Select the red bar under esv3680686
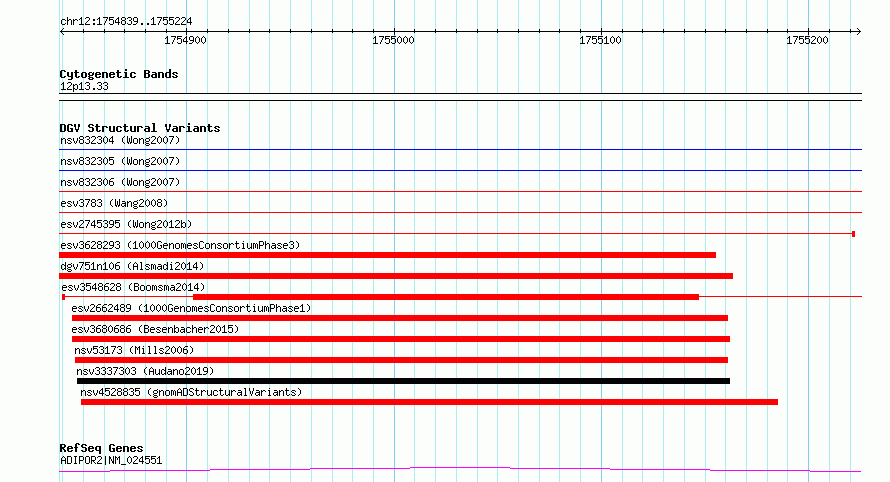The image size is (890, 482). (401, 339)
